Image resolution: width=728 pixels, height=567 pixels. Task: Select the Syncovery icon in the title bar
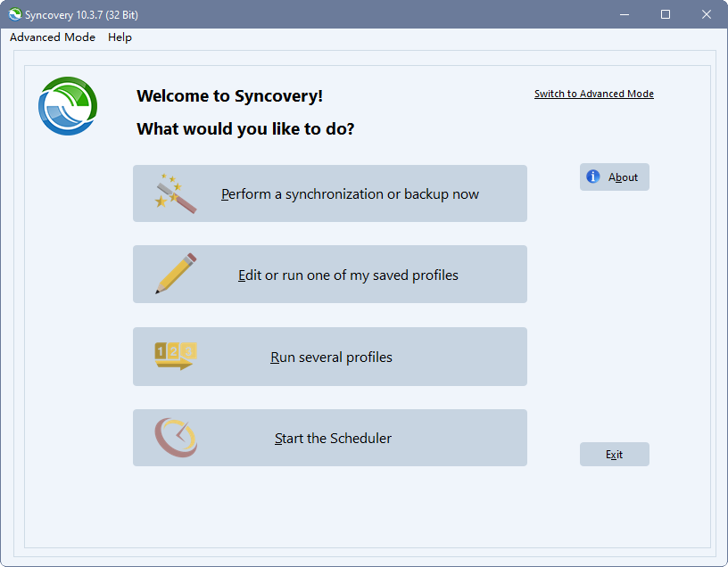pos(14,14)
